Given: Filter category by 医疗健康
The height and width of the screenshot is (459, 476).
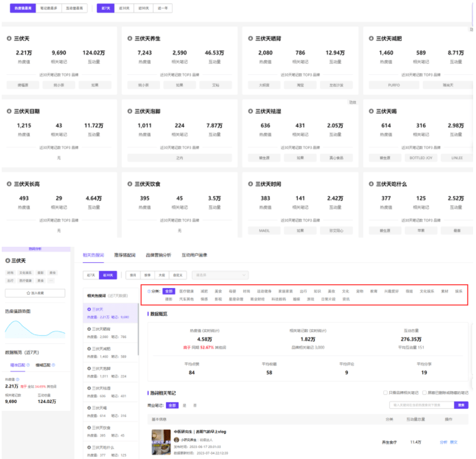Looking at the screenshot, I should (186, 291).
